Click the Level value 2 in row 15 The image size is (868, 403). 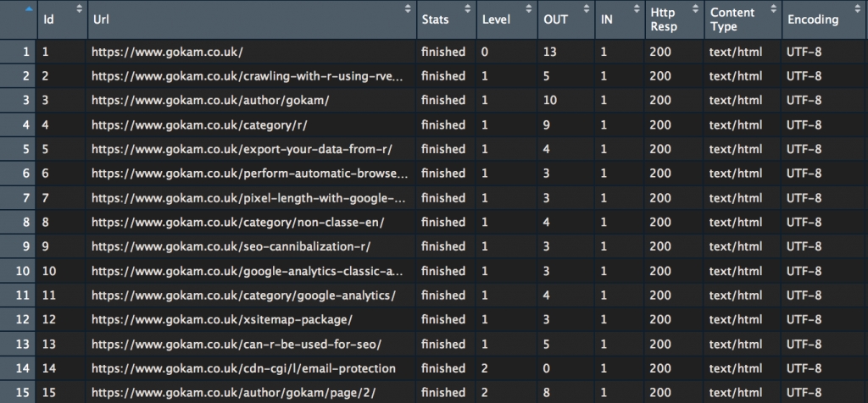(485, 393)
